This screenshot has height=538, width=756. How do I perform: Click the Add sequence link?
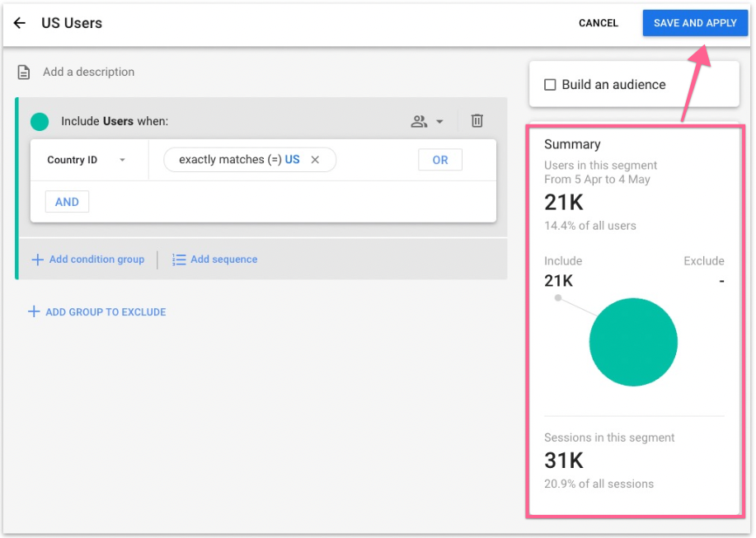pos(223,260)
